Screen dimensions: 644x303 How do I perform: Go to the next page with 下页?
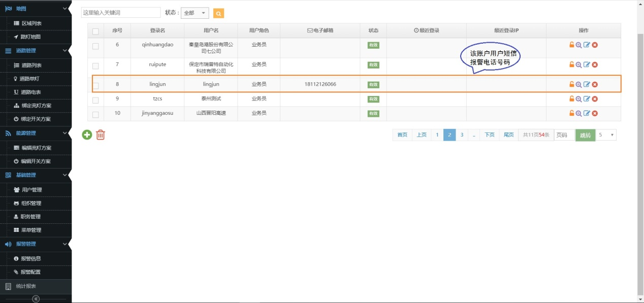click(489, 135)
